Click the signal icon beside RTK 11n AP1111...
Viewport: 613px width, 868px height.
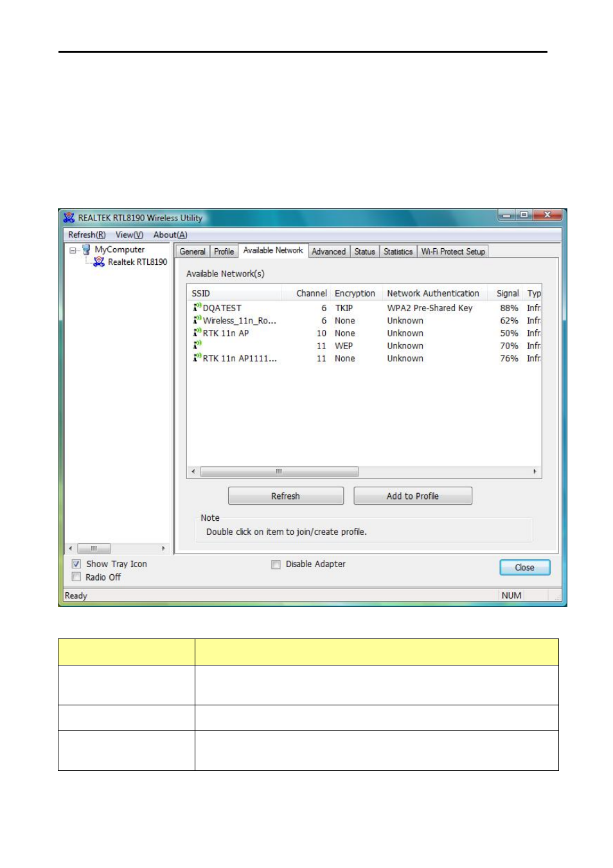[197, 357]
